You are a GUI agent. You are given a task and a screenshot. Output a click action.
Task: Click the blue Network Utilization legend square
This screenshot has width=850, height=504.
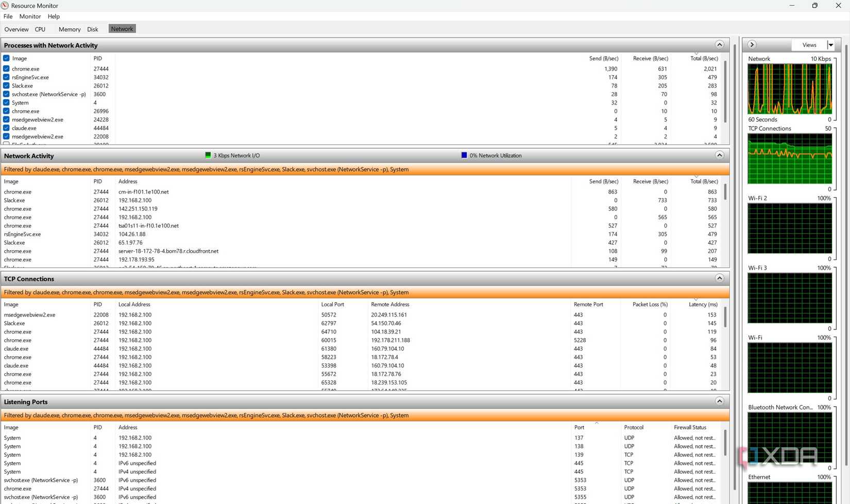464,155
